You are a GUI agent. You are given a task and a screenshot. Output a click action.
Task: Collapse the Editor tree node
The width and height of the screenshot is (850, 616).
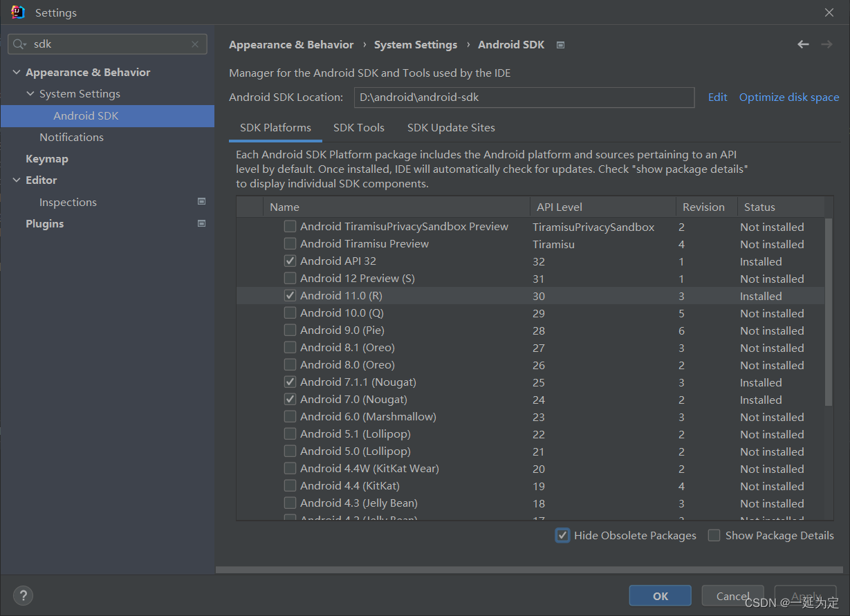[17, 180]
